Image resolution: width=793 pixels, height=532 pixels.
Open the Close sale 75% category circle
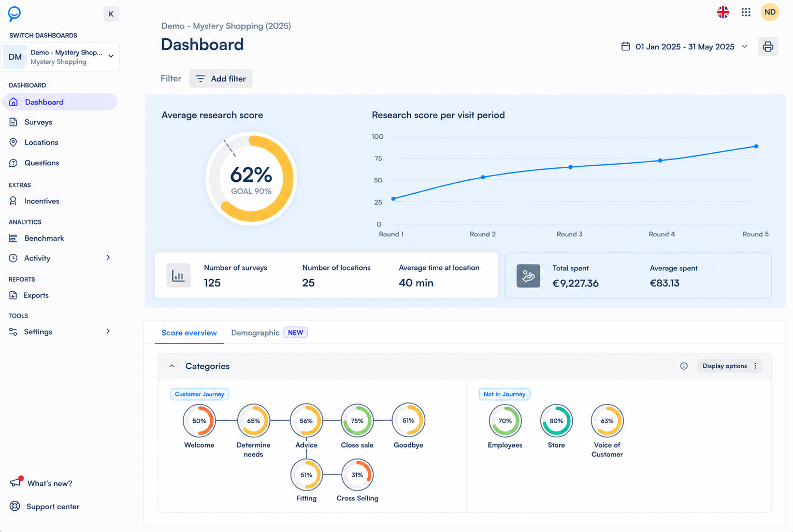click(357, 421)
